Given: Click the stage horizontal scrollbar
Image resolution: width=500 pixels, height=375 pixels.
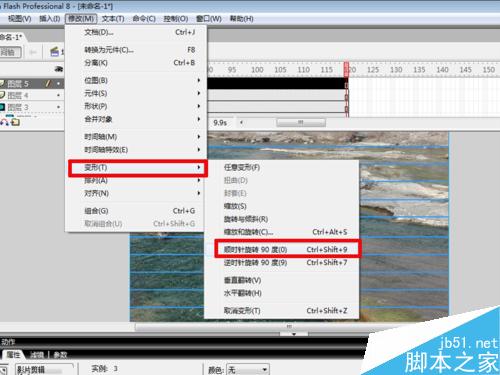Looking at the screenshot, I should [x=290, y=327].
